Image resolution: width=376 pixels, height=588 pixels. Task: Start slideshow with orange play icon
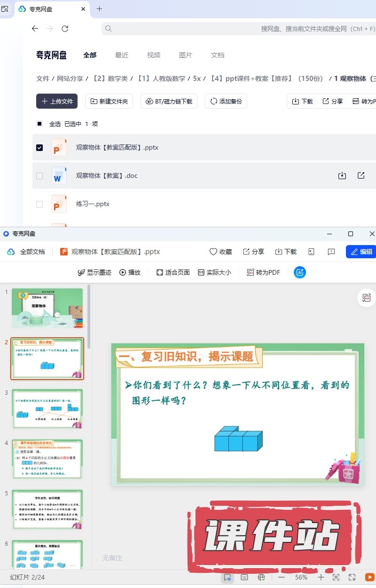369,577
